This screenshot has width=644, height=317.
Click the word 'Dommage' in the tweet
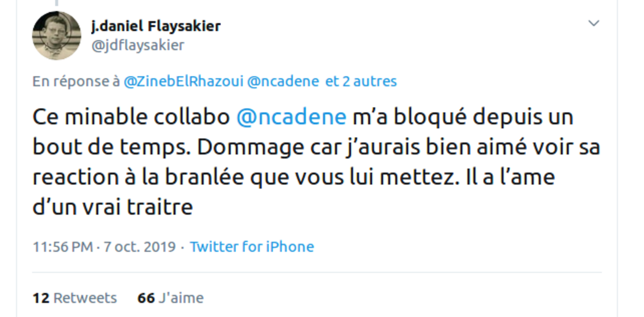pyautogui.click(x=251, y=147)
